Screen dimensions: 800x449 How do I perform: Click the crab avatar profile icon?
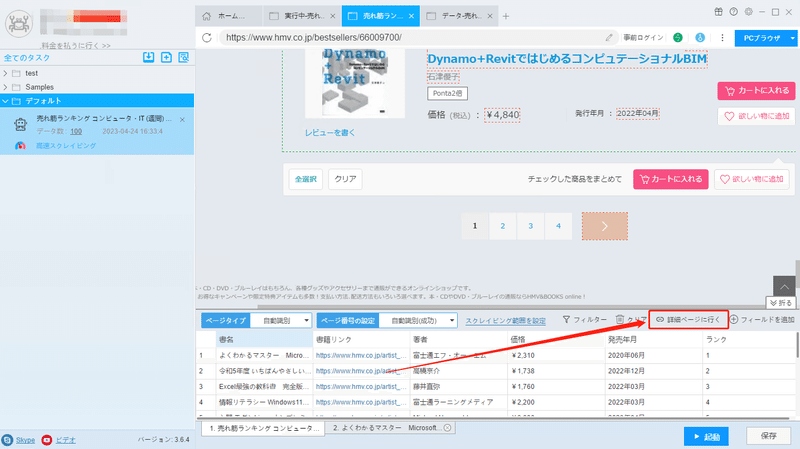[19, 23]
